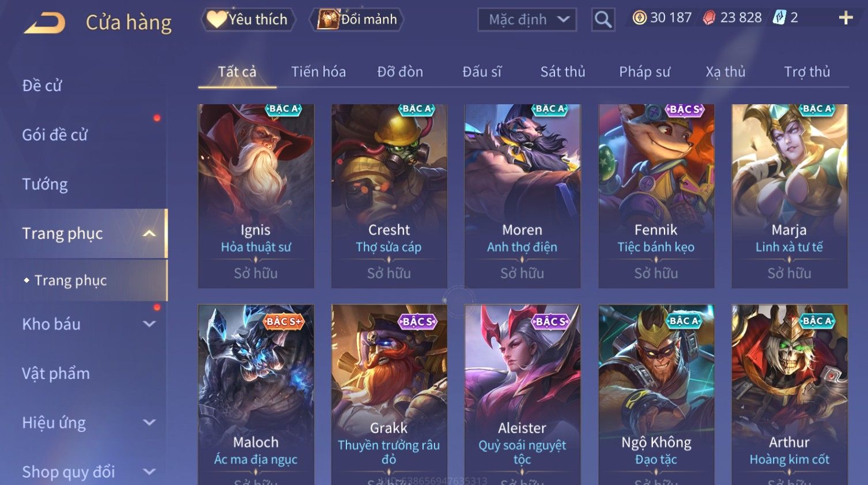Go back using the arrow icon
Image resolution: width=868 pixels, height=485 pixels.
click(44, 23)
